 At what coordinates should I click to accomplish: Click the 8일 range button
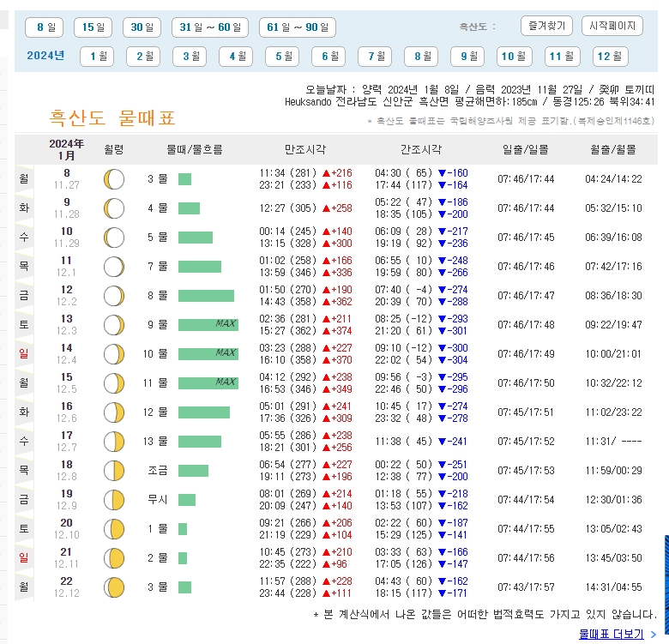[45, 27]
